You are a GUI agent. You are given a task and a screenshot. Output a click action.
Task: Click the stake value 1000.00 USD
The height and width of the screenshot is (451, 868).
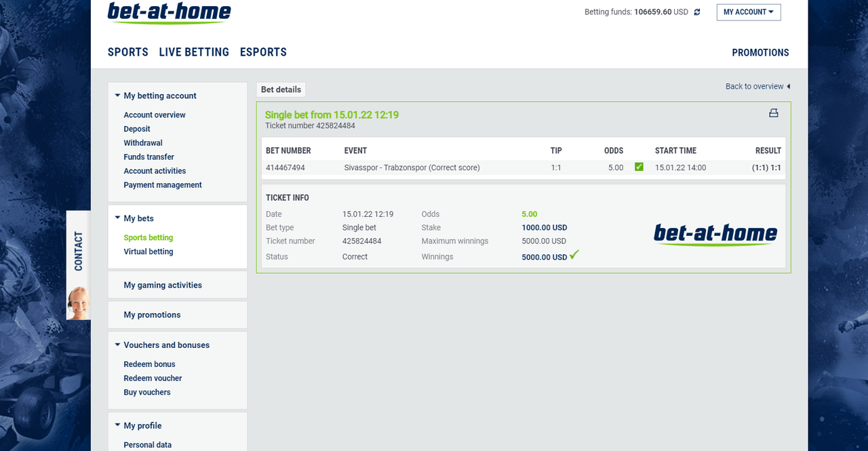pos(545,228)
